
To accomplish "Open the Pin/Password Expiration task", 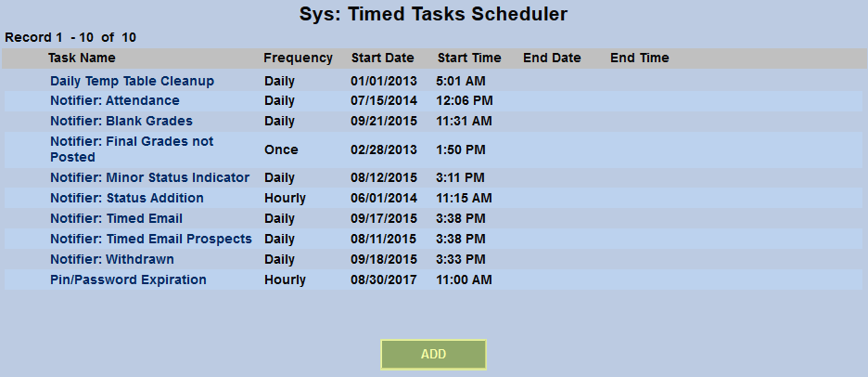I will (128, 279).
